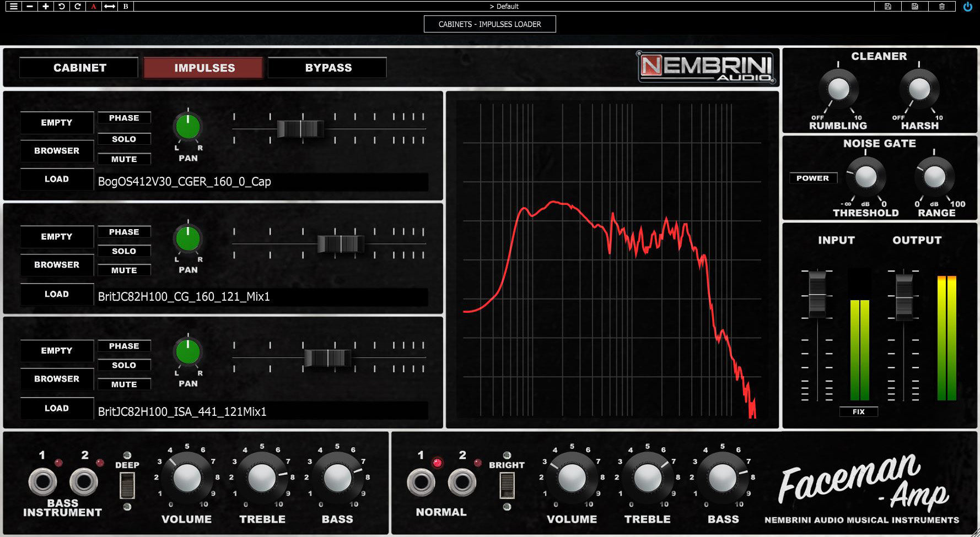Click the Bass Instrument Bass knob
The width and height of the screenshot is (980, 537).
tap(337, 478)
